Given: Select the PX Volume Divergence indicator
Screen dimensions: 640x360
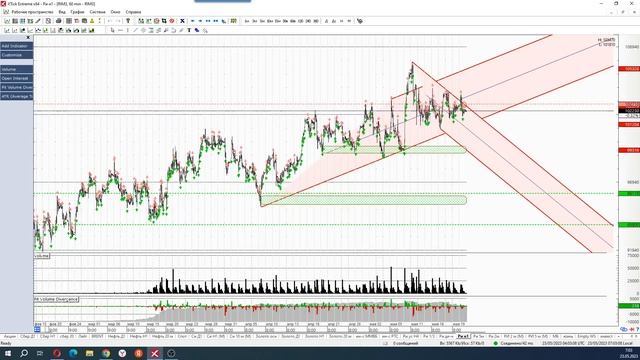Looking at the screenshot, I should (16, 87).
